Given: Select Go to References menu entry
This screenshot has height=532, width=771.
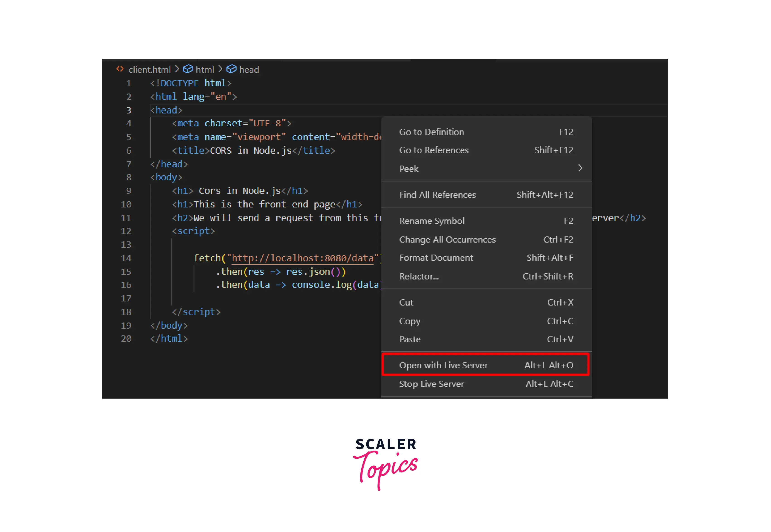Looking at the screenshot, I should tap(433, 150).
